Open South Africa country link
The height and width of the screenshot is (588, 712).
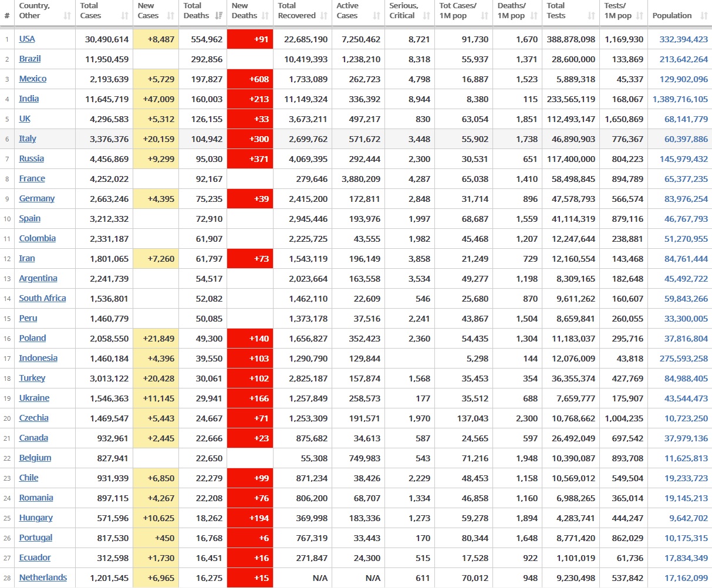pyautogui.click(x=42, y=298)
